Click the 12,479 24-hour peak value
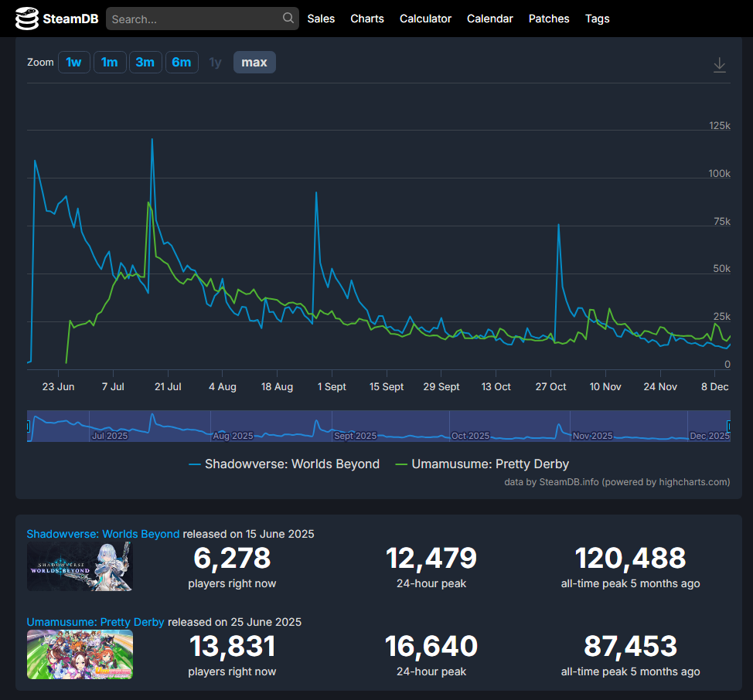753x700 pixels. [431, 558]
